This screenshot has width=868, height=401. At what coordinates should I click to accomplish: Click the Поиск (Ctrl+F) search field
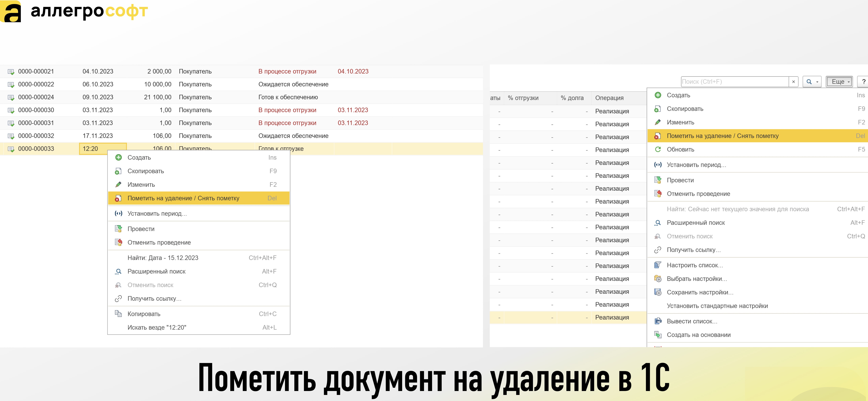coord(735,82)
